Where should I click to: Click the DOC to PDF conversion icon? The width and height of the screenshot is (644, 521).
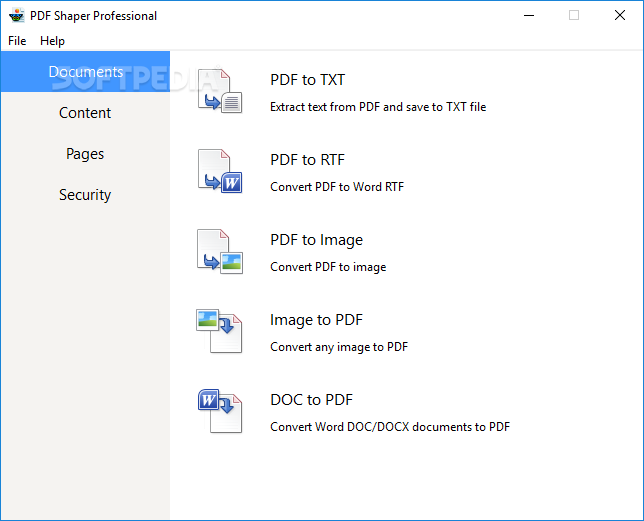click(x=220, y=411)
